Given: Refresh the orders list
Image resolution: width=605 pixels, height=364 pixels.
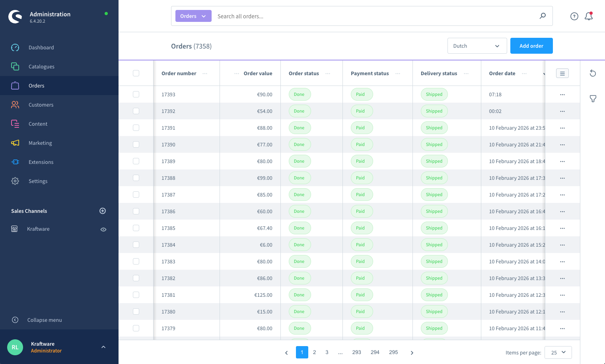Looking at the screenshot, I should (593, 73).
